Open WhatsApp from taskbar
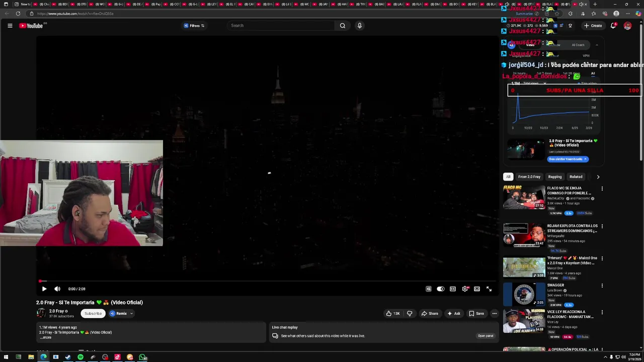The image size is (644, 362). click(142, 357)
